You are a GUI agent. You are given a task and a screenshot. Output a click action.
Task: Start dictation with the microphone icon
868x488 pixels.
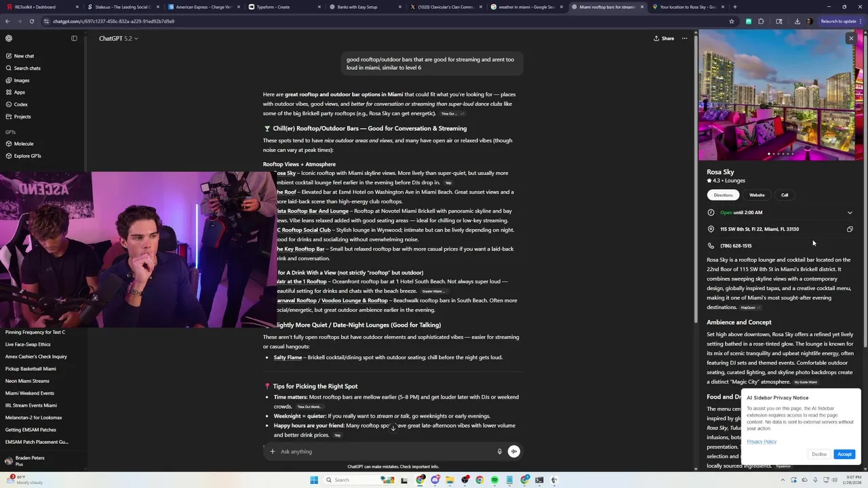(x=500, y=451)
